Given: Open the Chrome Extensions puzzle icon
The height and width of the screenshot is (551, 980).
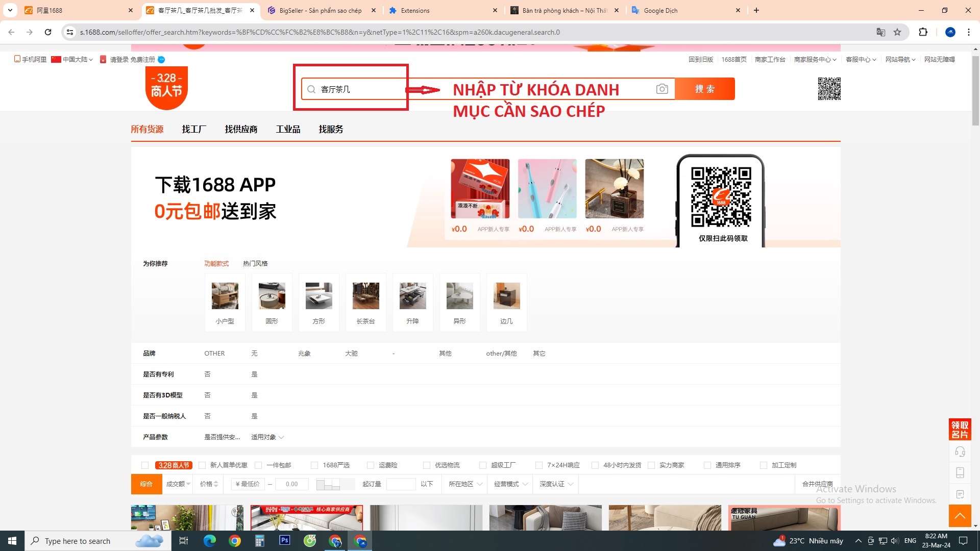Looking at the screenshot, I should coord(923,32).
